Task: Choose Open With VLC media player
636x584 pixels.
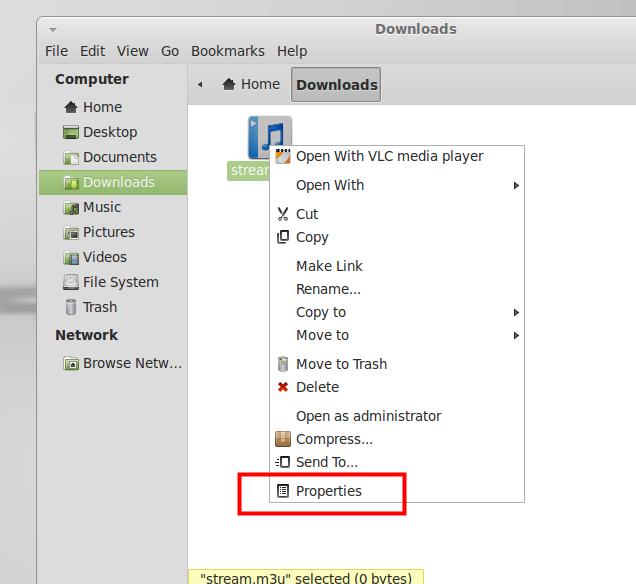Action: coord(397,156)
